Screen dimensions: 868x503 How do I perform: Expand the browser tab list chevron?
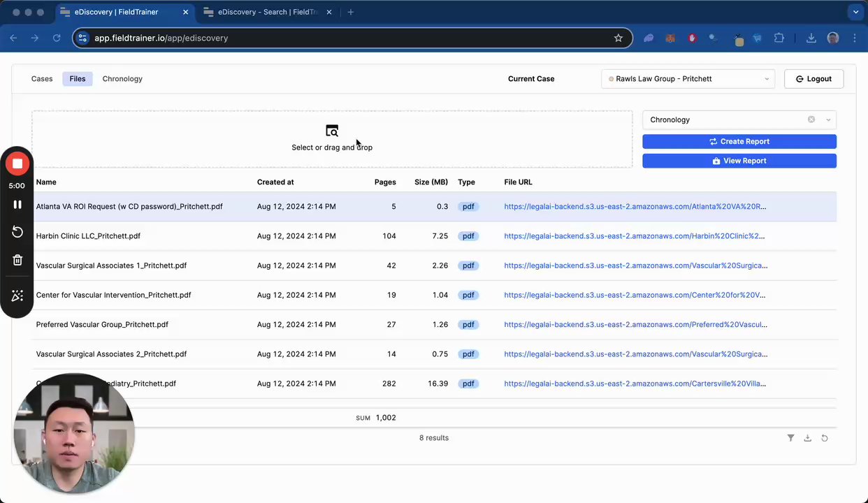click(855, 12)
